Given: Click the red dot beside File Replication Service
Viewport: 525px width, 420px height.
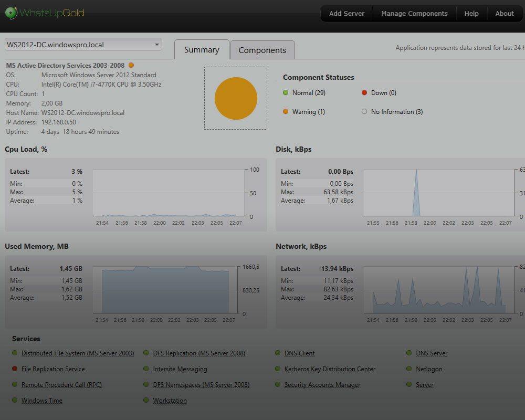Looking at the screenshot, I should [15, 369].
